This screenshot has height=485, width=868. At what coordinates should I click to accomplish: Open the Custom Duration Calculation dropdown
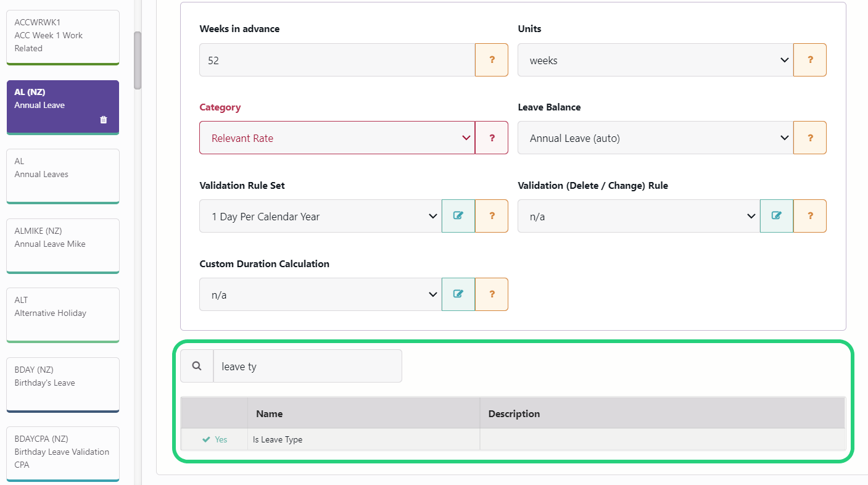click(320, 294)
